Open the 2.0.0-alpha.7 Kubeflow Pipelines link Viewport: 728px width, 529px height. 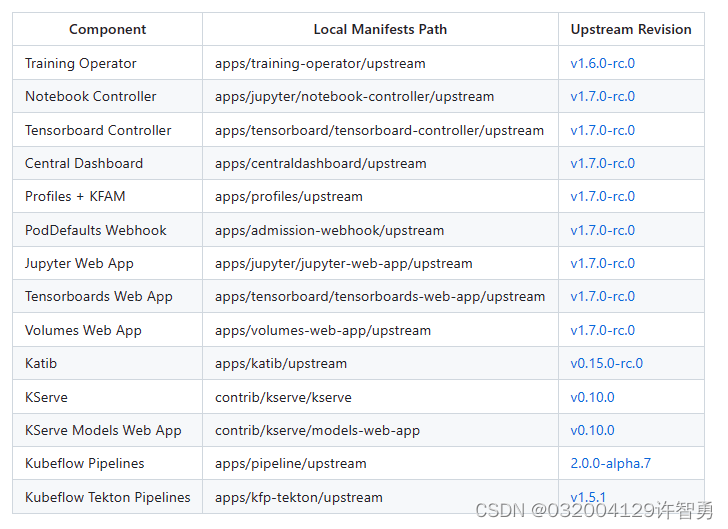click(x=611, y=463)
